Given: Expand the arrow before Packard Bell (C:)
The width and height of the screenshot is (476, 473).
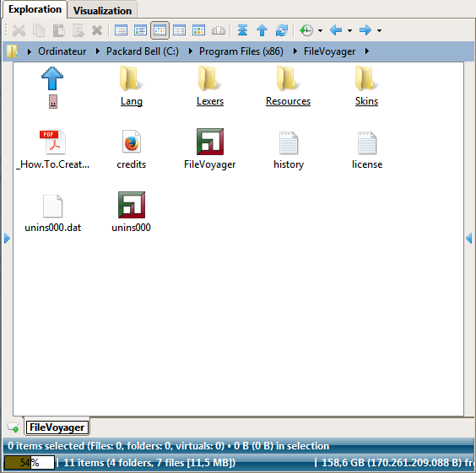Looking at the screenshot, I should pyautogui.click(x=97, y=51).
